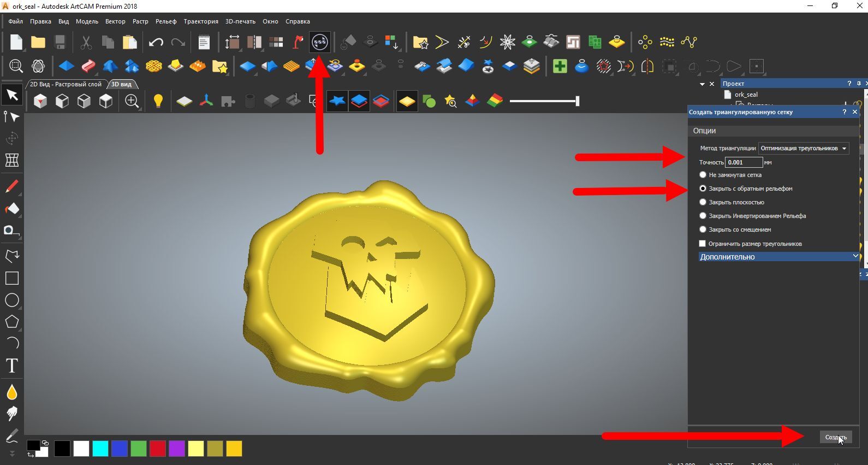The height and width of the screenshot is (465, 868).
Task: Expand the 'Дополнительно' section
Action: click(x=778, y=257)
